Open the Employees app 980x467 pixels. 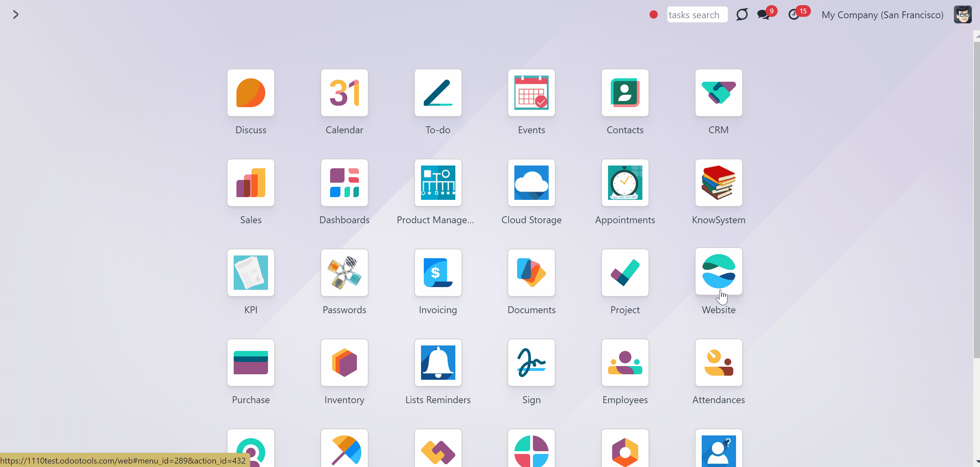pos(625,362)
